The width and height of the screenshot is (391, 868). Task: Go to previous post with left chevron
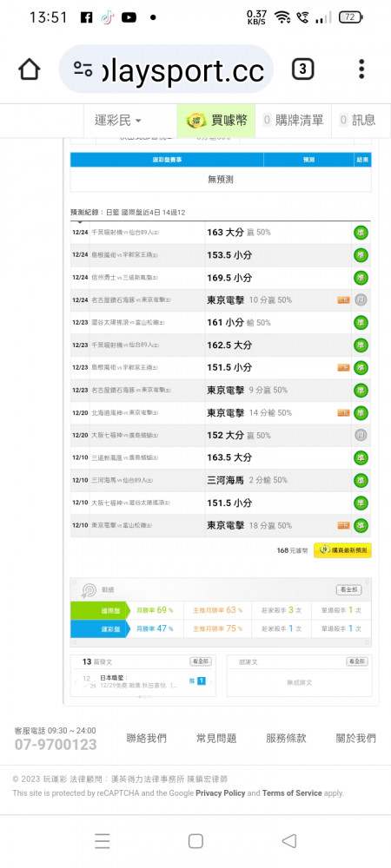[76, 682]
